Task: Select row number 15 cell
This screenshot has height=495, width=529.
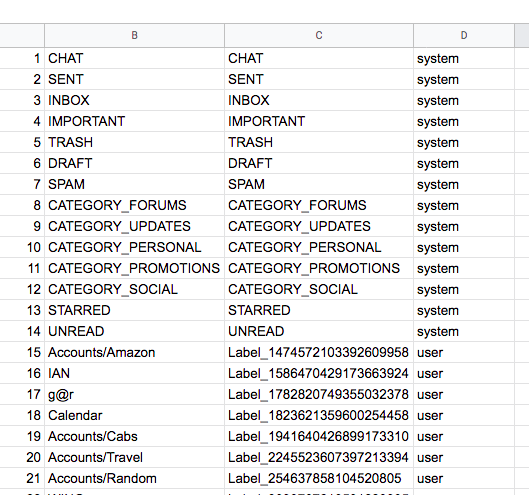Action: click(x=22, y=352)
